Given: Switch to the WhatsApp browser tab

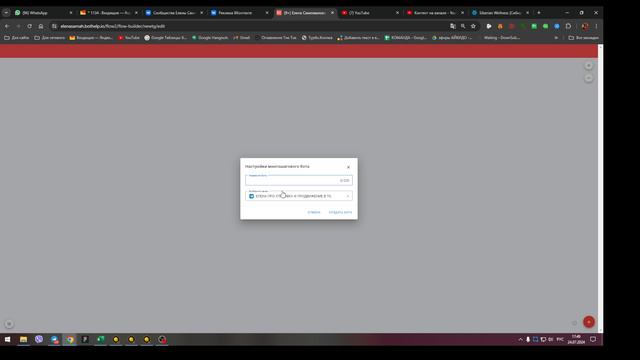Looking at the screenshot, I should click(43, 13).
